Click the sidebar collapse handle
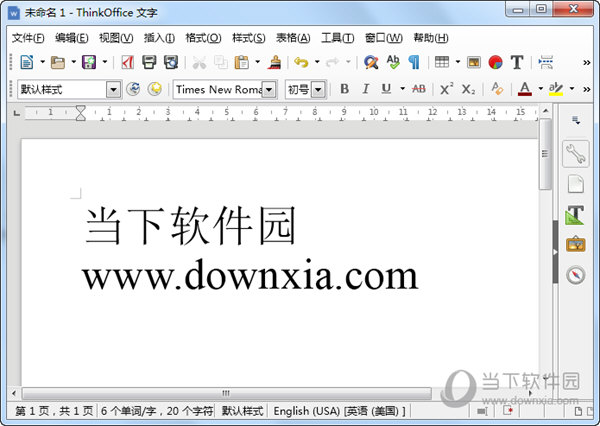This screenshot has width=600, height=426. click(555, 252)
